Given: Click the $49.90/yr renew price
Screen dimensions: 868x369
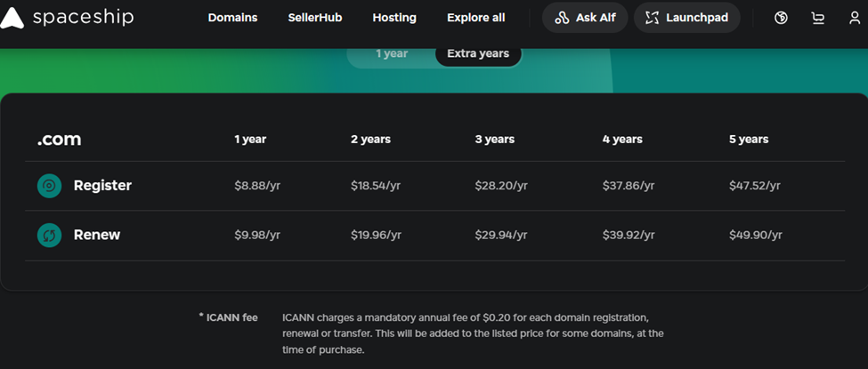Looking at the screenshot, I should pos(756,235).
